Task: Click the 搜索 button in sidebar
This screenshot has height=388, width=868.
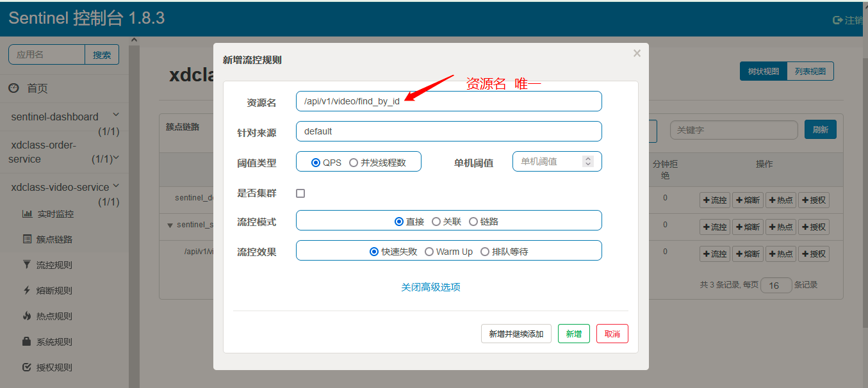Action: pyautogui.click(x=102, y=55)
